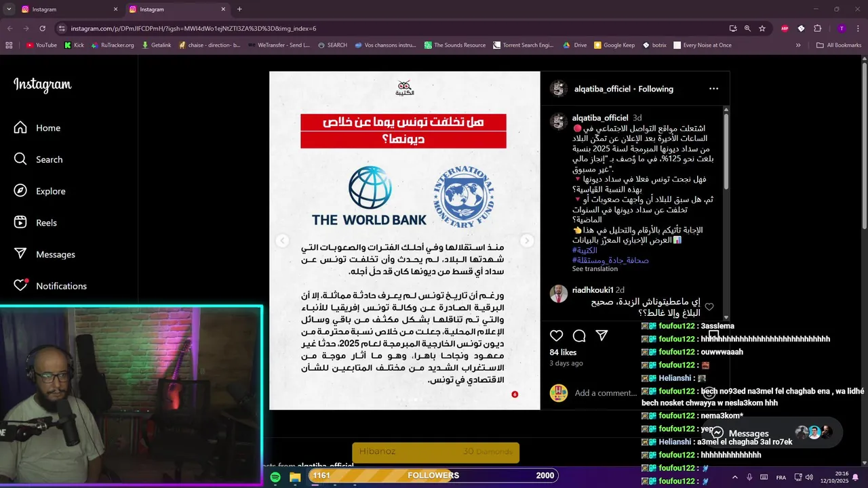Screen dimensions: 868x488
Task: Open the Getalink bookmark
Action: [x=156, y=45]
